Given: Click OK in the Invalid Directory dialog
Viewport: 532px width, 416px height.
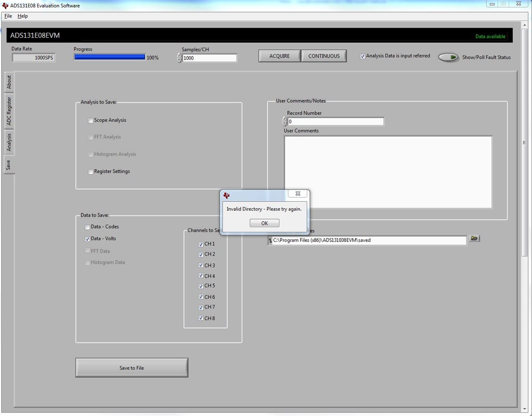Looking at the screenshot, I should coord(264,223).
